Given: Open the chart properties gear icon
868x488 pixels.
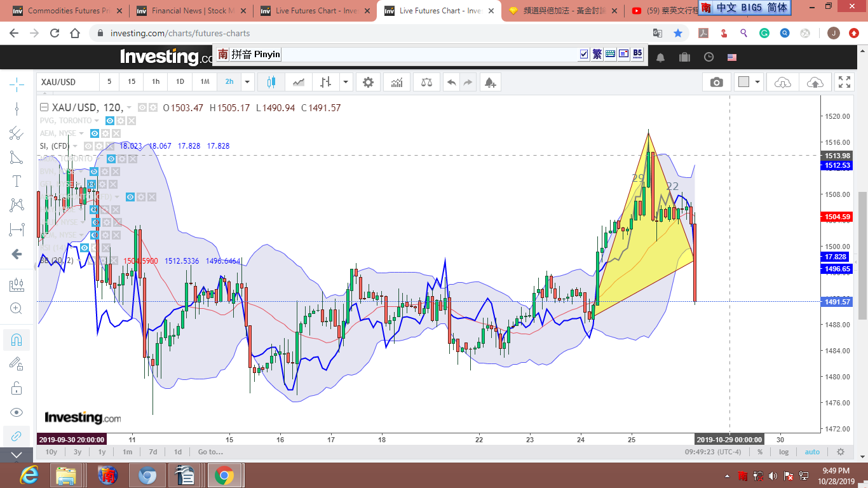Looking at the screenshot, I should 368,82.
